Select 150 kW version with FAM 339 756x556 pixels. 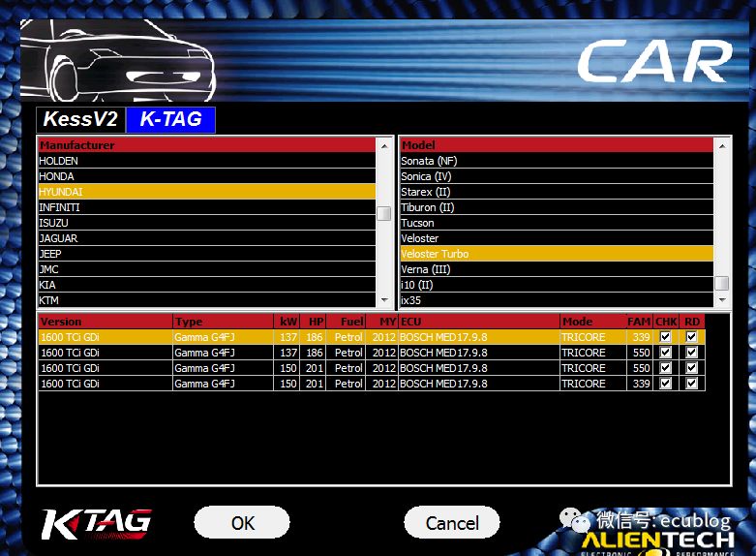372,384
